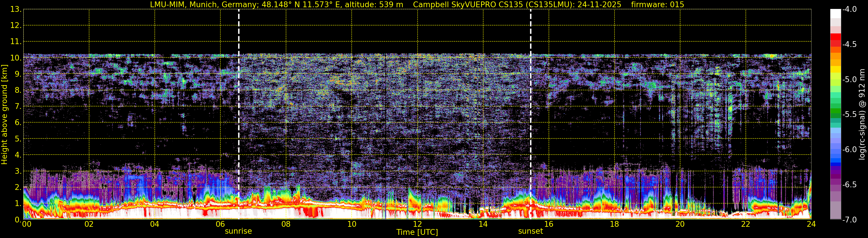Click the time tick label '02'

(89, 224)
